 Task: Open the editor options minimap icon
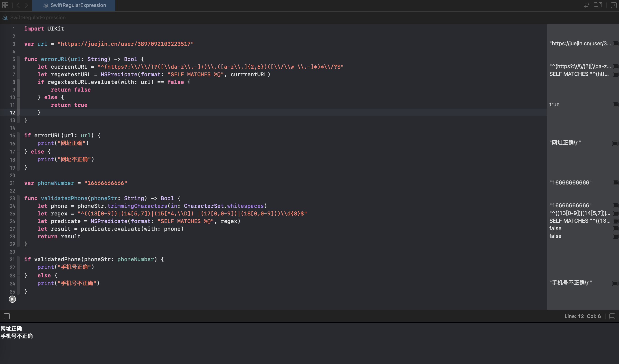[598, 5]
